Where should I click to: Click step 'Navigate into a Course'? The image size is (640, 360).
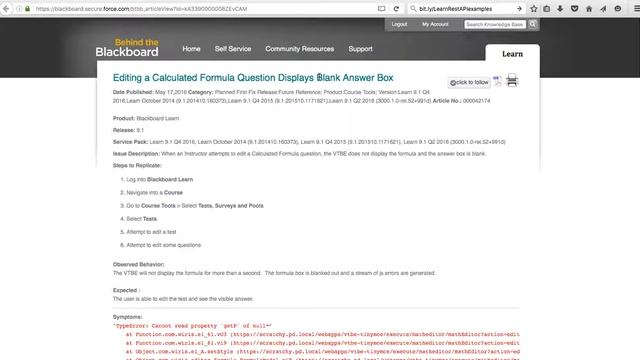[x=154, y=192]
